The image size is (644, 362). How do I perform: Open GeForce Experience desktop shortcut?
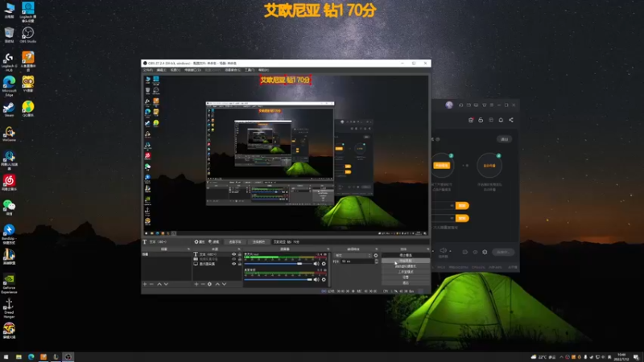[x=9, y=283]
